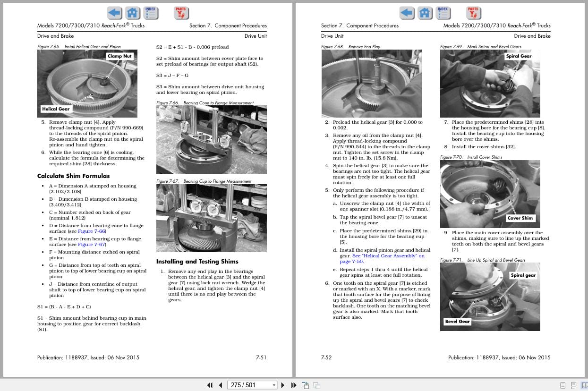Viewport: 588px width, 391px height.
Task: Click the Figure 7-68 Remove End Play caption
Action: [x=350, y=47]
